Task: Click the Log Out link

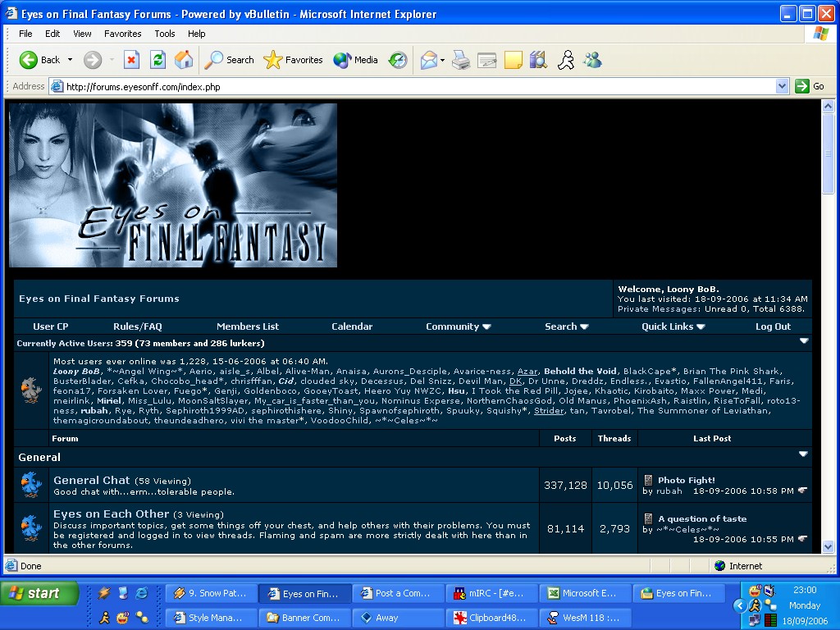Action: pos(773,326)
